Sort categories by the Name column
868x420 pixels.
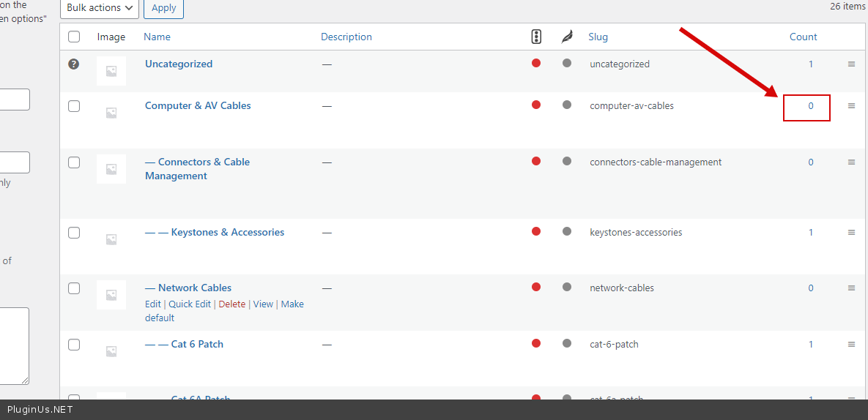157,37
